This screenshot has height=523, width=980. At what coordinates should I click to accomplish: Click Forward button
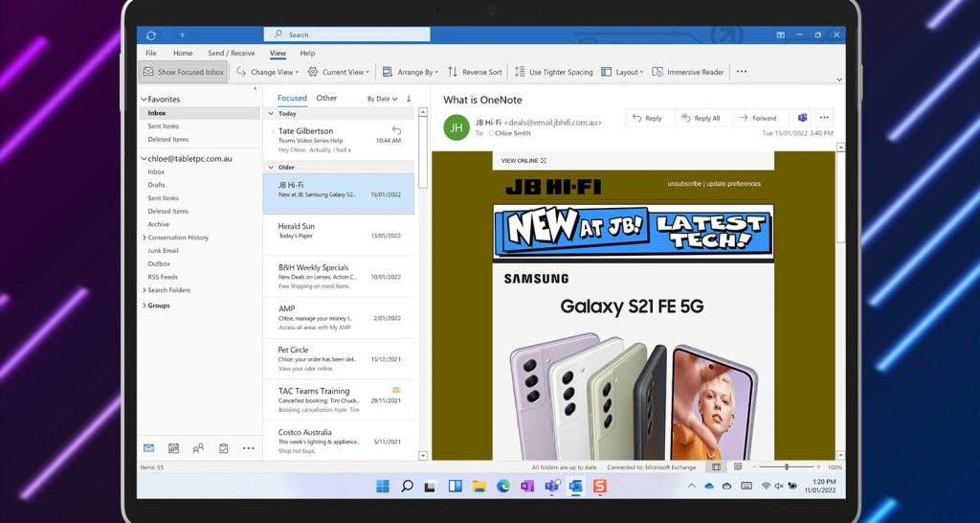759,118
